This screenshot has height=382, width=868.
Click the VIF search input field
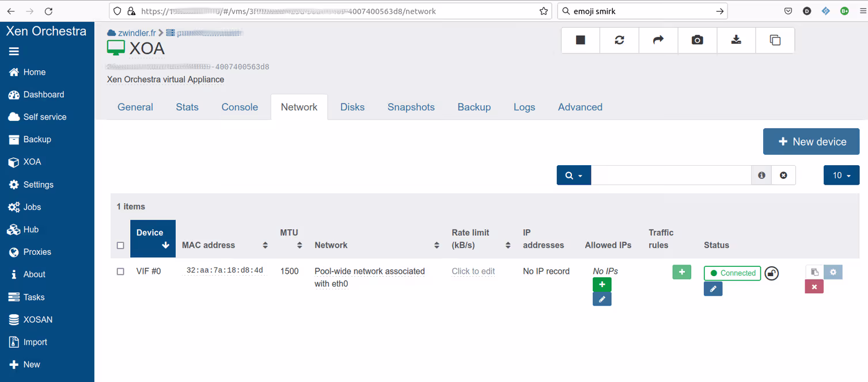point(671,175)
